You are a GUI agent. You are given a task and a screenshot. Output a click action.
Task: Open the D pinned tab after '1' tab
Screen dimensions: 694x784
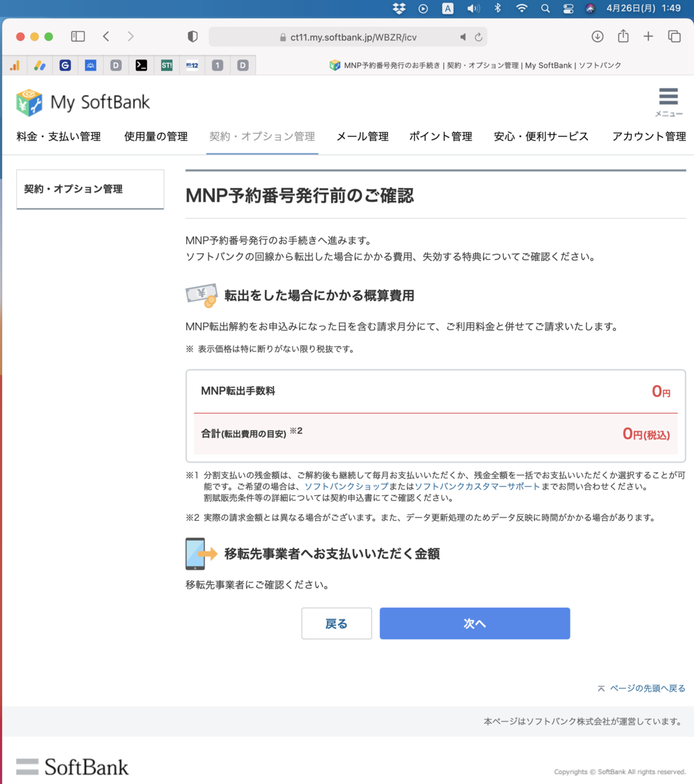[x=243, y=65]
